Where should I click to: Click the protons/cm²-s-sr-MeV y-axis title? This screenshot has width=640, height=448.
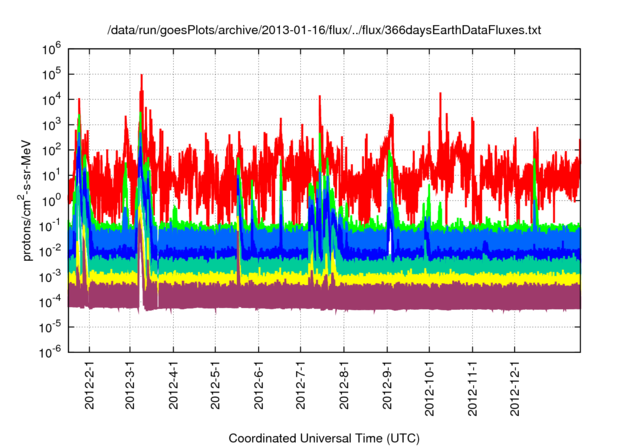click(26, 200)
